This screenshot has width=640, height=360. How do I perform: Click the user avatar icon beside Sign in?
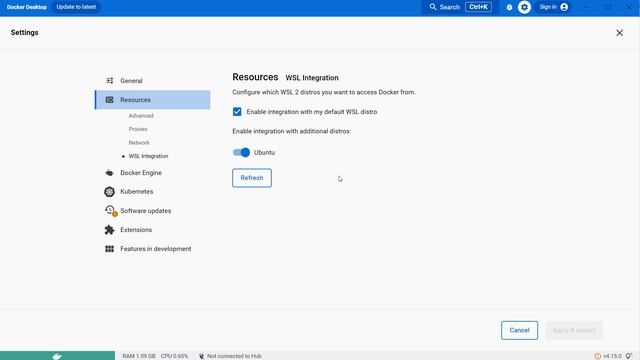(x=564, y=7)
